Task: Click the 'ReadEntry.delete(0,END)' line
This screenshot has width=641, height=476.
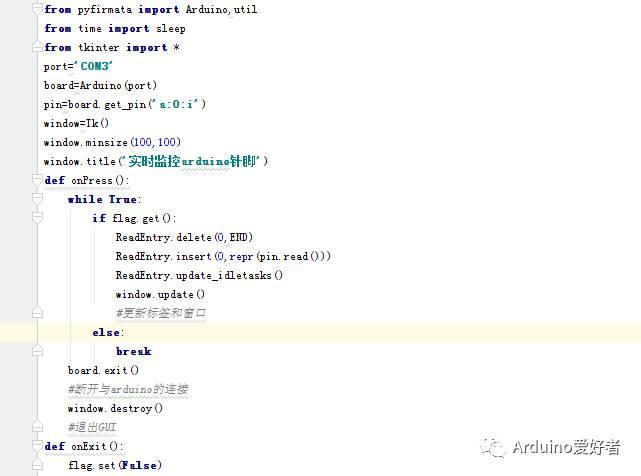Action: tap(184, 237)
